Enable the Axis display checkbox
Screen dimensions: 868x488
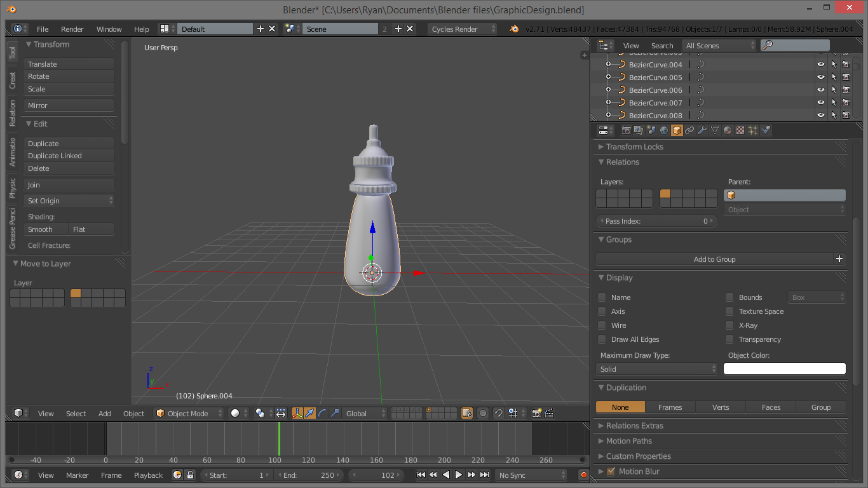pyautogui.click(x=602, y=311)
